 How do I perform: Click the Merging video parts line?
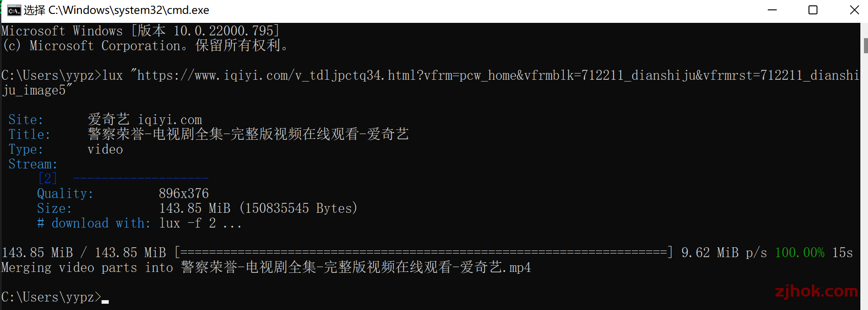(x=266, y=267)
